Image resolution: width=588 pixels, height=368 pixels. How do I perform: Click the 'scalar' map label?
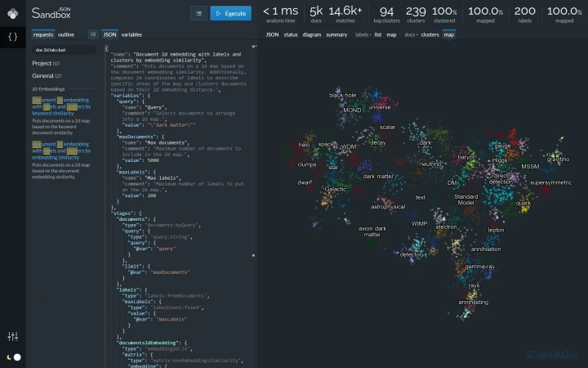click(387, 128)
